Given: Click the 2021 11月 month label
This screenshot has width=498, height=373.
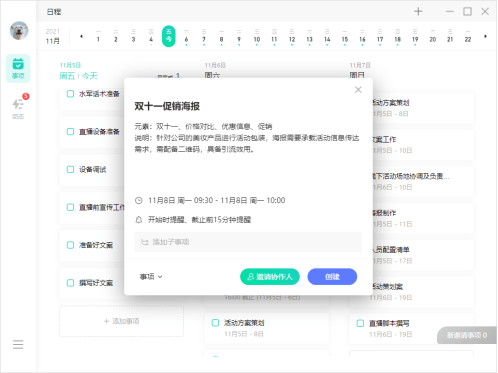Looking at the screenshot, I should pos(53,36).
